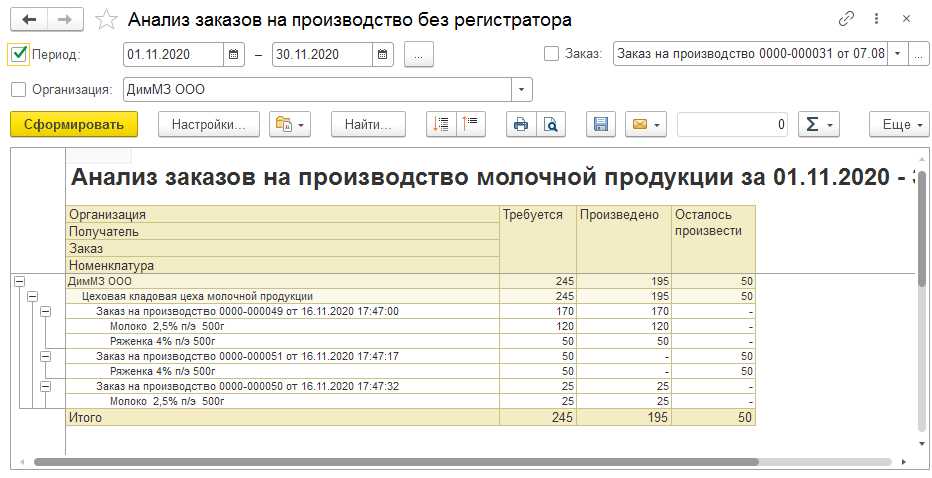Open the sum Σ dropdown menu
932x478 pixels.
pyautogui.click(x=819, y=124)
